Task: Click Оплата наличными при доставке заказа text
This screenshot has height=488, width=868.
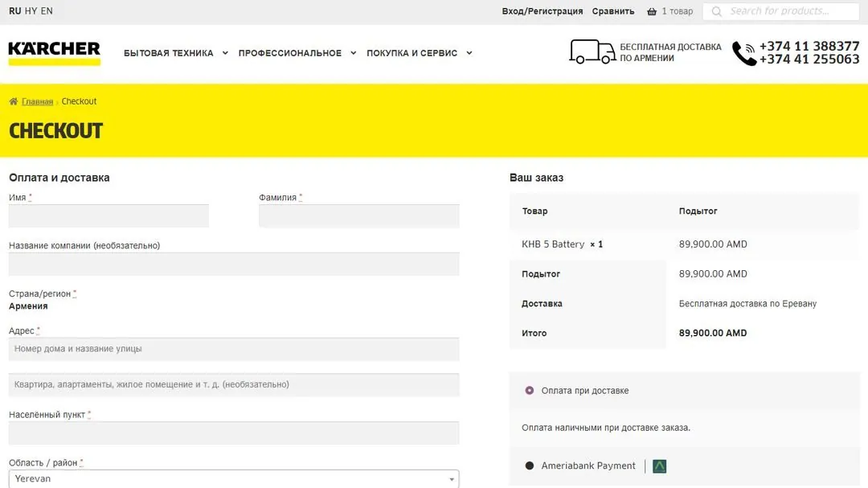Action: pyautogui.click(x=606, y=428)
